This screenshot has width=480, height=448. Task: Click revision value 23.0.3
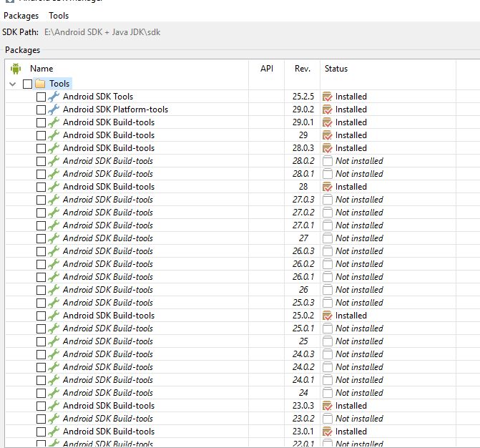303,406
